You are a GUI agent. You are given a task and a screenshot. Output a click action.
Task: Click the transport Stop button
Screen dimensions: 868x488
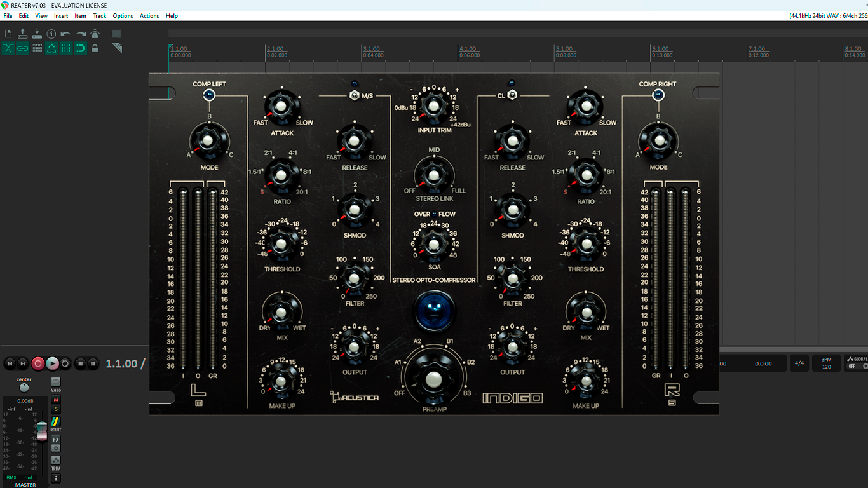tap(80, 363)
